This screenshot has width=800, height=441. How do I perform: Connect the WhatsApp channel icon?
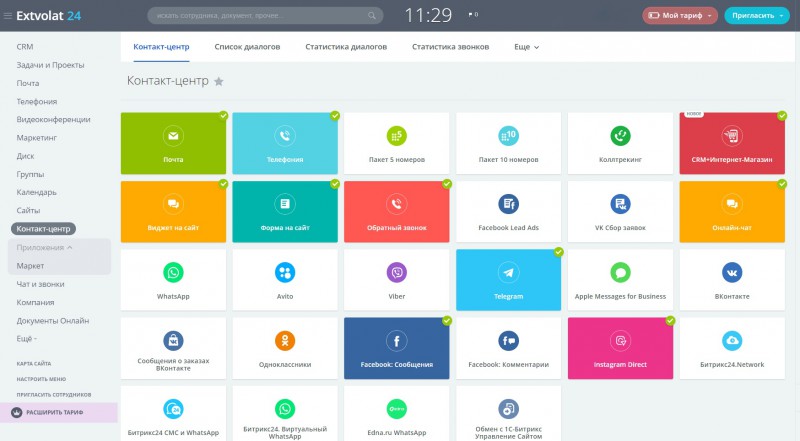coord(173,273)
